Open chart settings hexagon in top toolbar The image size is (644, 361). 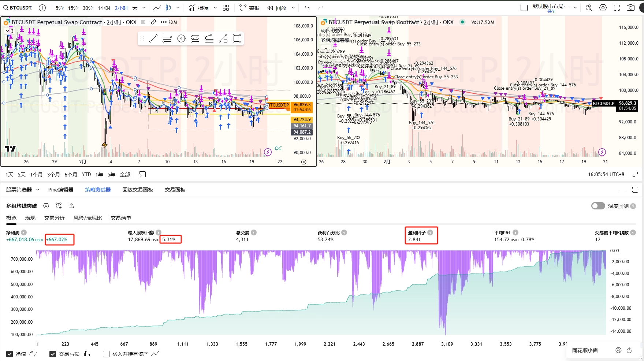pyautogui.click(x=603, y=8)
